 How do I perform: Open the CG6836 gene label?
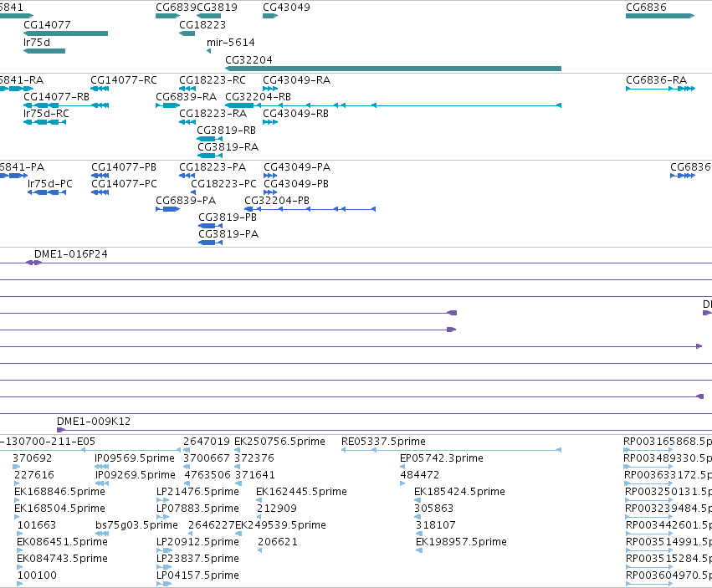[646, 8]
